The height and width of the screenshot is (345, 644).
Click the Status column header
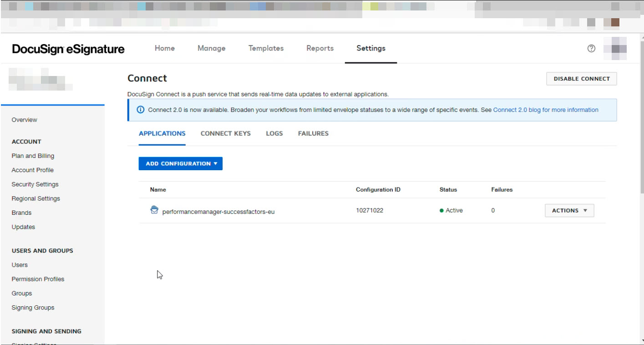point(448,189)
